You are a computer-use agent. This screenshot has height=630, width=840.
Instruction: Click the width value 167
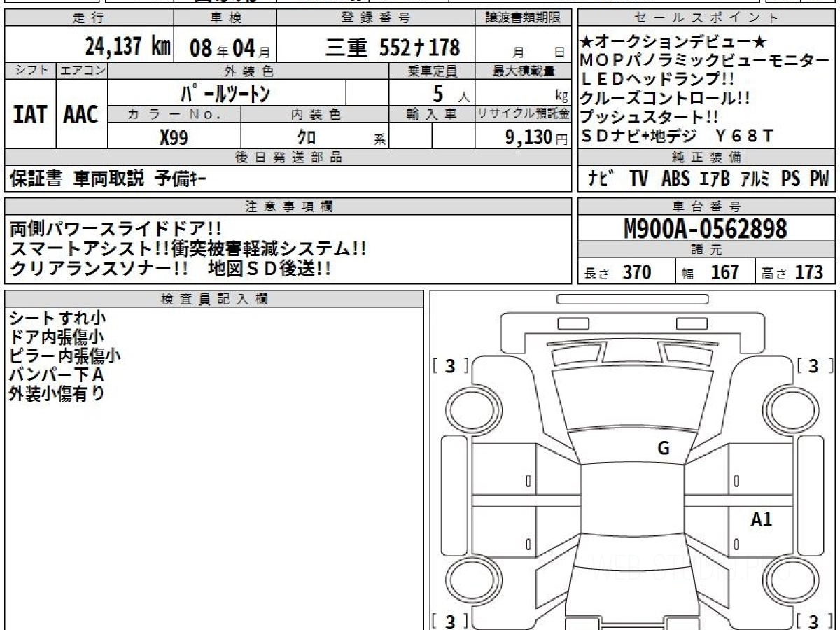[724, 272]
